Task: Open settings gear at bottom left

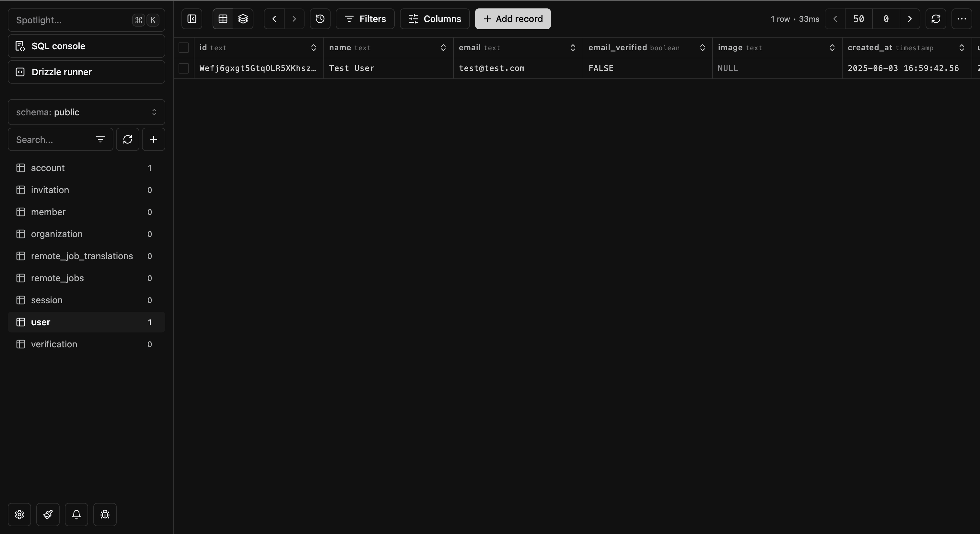Action: click(19, 515)
